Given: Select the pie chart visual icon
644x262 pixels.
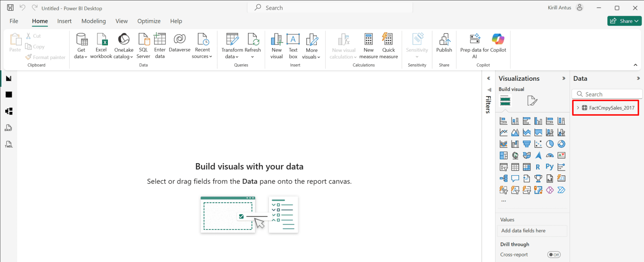Looking at the screenshot, I should click(x=550, y=144).
